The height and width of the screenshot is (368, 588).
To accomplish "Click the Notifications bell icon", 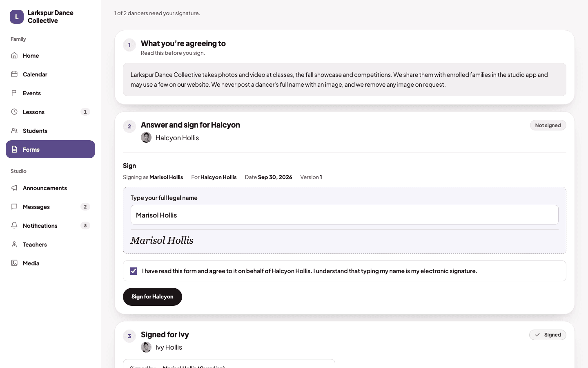I will click(14, 226).
